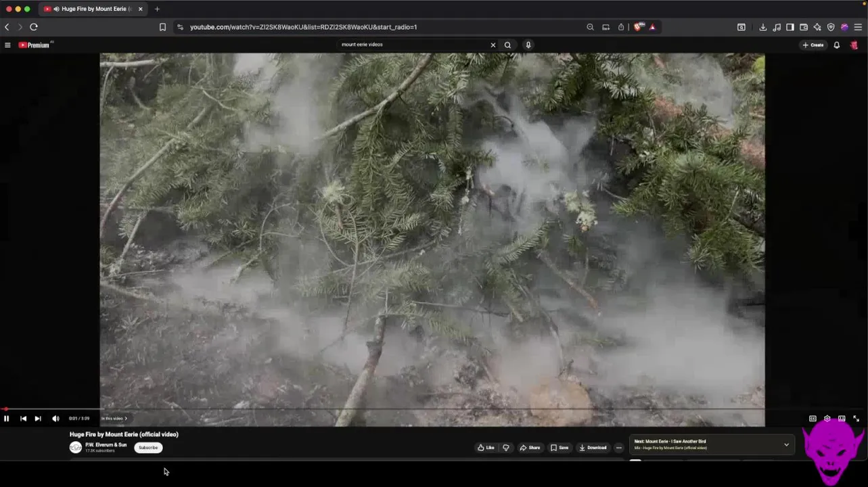Enter full screen mode
The image size is (868, 487).
pos(856,419)
